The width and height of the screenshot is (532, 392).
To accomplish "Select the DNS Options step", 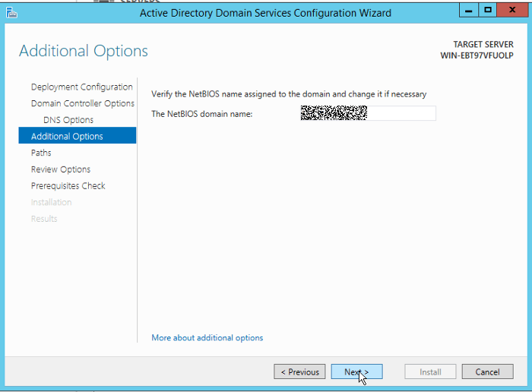I will [68, 120].
